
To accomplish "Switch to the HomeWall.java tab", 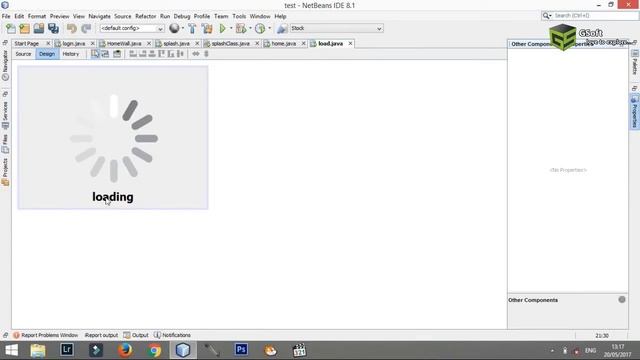I will click(x=124, y=44).
